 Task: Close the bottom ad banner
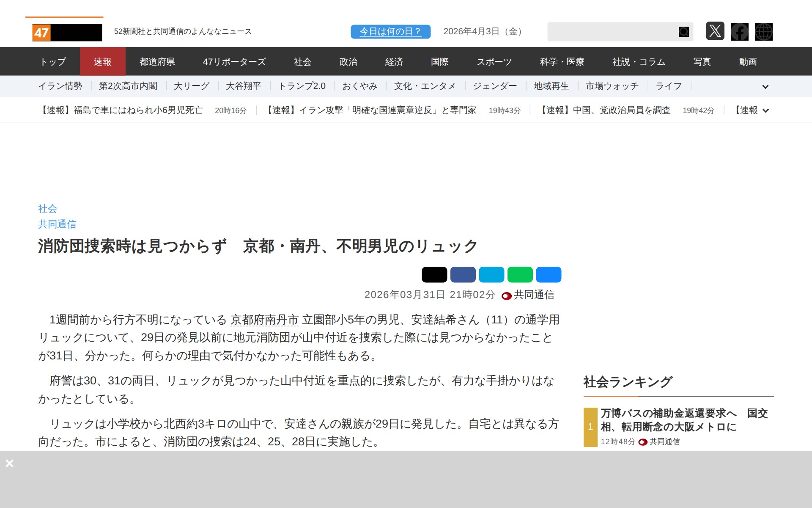tap(10, 463)
